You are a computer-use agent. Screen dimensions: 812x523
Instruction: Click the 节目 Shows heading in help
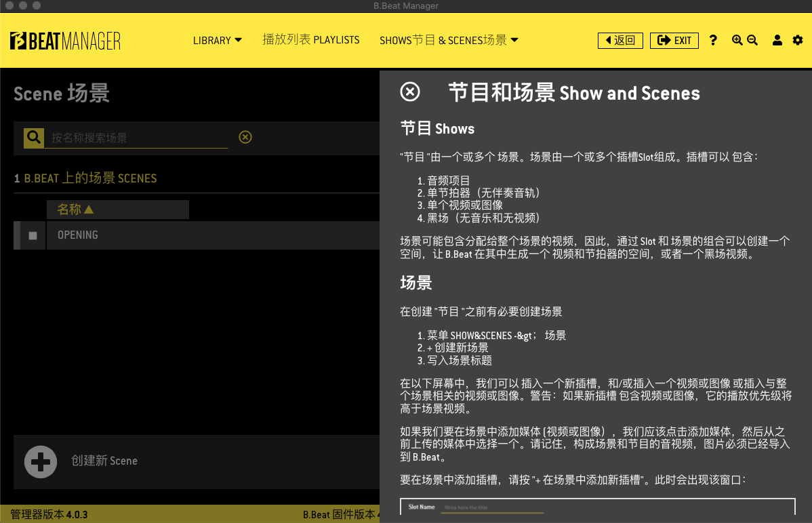438,129
